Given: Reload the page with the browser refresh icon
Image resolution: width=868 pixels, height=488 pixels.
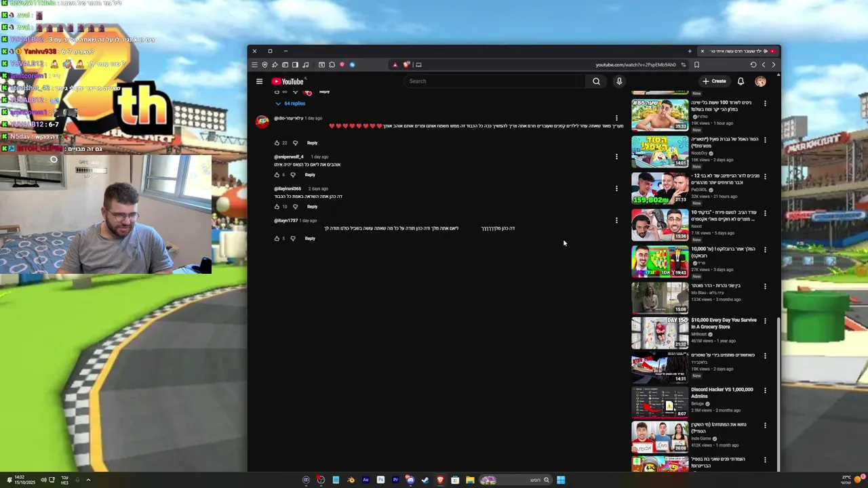Looking at the screenshot, I should pyautogui.click(x=753, y=65).
